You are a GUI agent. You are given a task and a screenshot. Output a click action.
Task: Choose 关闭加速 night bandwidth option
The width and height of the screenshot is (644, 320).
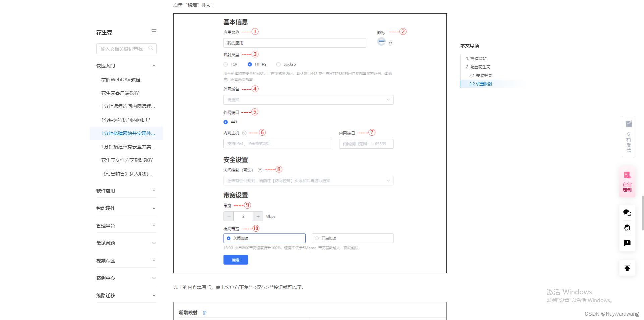tap(264, 238)
